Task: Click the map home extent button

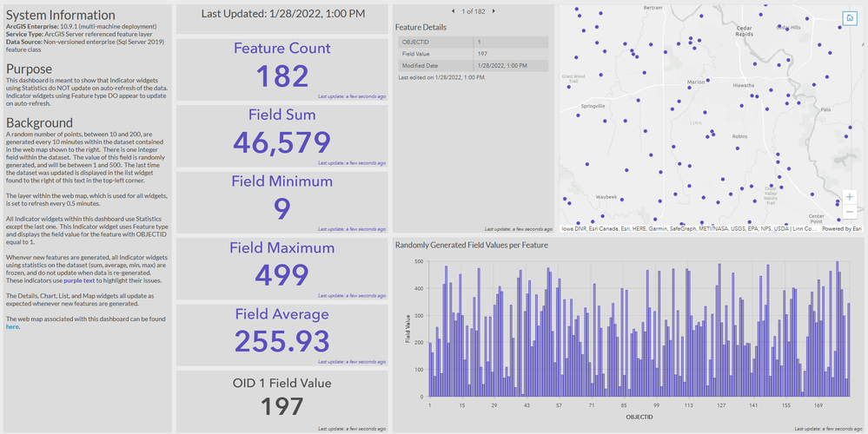Action: [849, 17]
